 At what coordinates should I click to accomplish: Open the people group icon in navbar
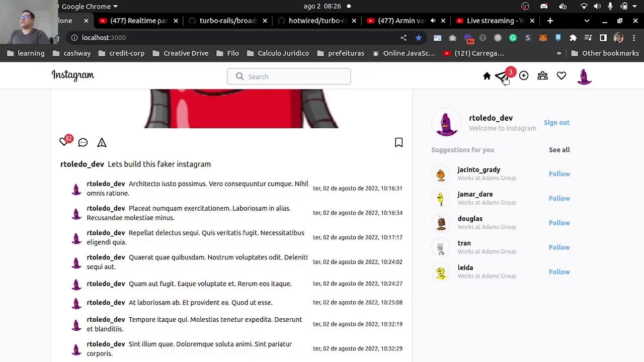[x=542, y=76]
